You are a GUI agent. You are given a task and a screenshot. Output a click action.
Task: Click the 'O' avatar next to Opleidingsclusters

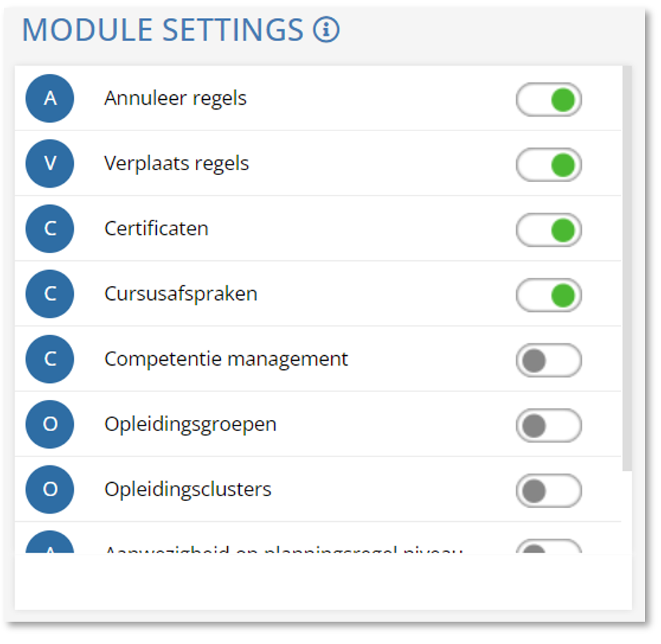tap(50, 489)
